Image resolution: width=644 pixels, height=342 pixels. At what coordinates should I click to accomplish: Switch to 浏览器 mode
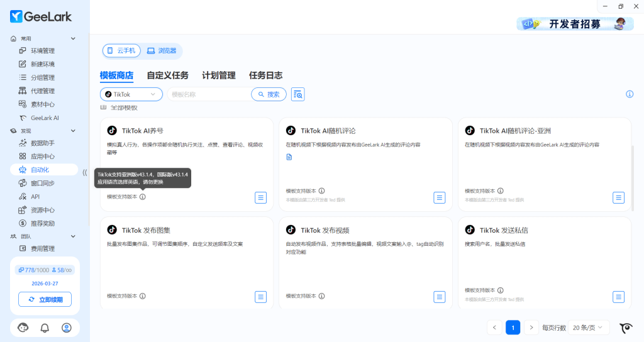click(162, 50)
